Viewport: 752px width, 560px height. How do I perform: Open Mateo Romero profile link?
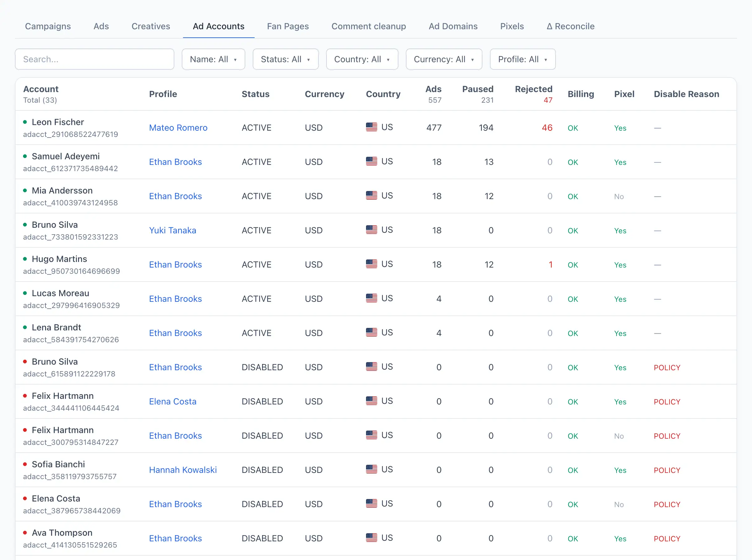coord(178,128)
